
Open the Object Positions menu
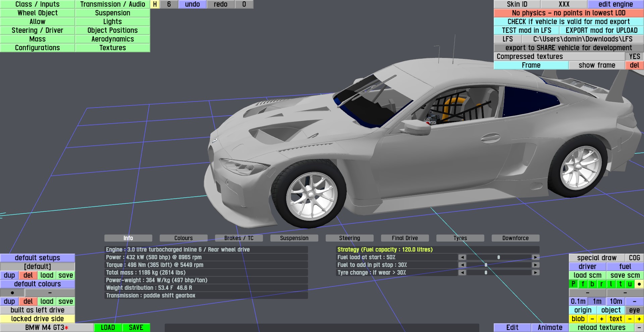tap(113, 30)
